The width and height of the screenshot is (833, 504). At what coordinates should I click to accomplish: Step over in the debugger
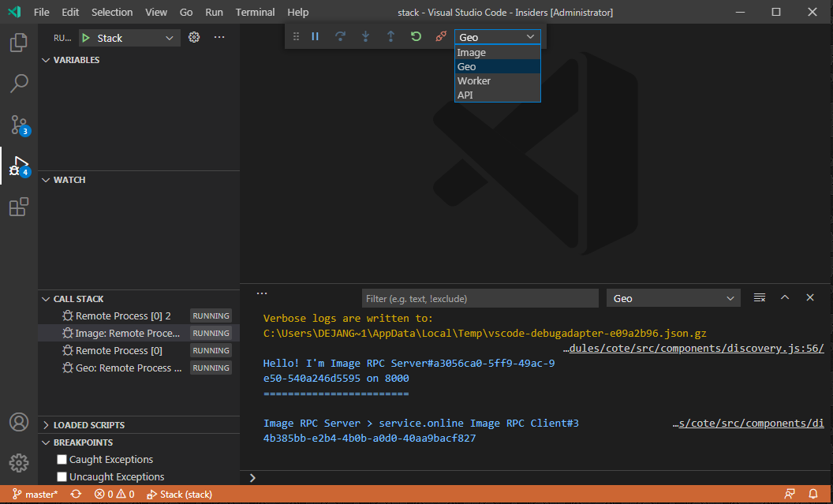pyautogui.click(x=340, y=36)
